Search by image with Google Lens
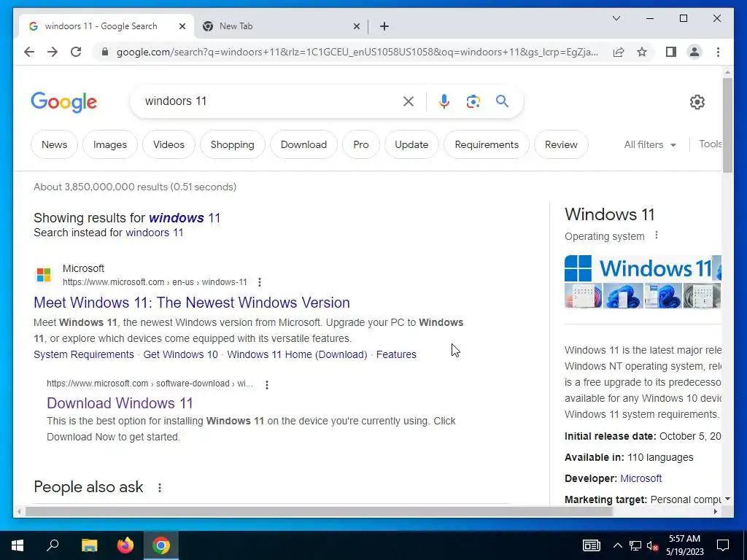Viewport: 747px width, 560px height. 473,101
